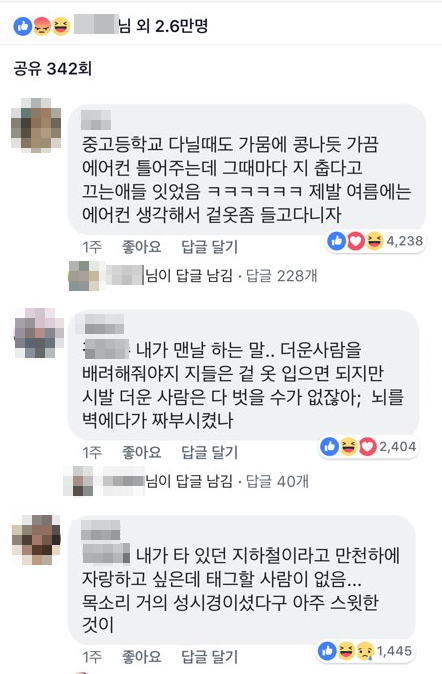This screenshot has height=674, width=442.
Task: Open the third commenter's profile picture
Action: click(x=36, y=540)
